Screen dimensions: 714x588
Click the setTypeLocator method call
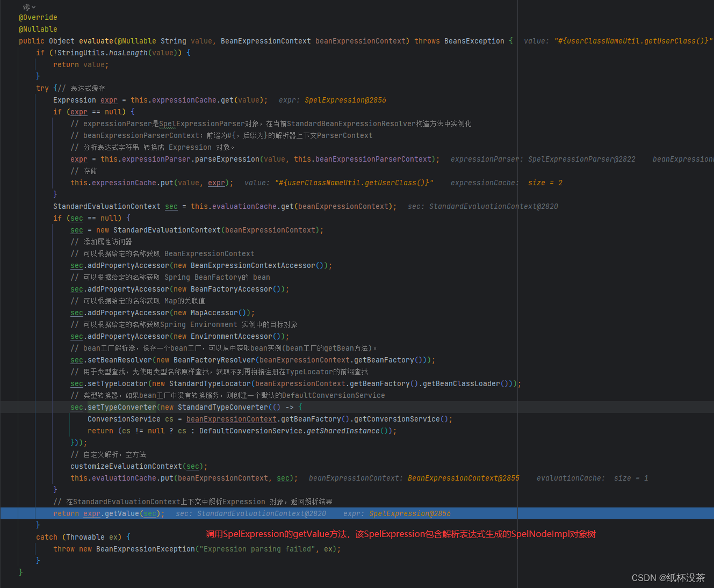click(x=118, y=383)
